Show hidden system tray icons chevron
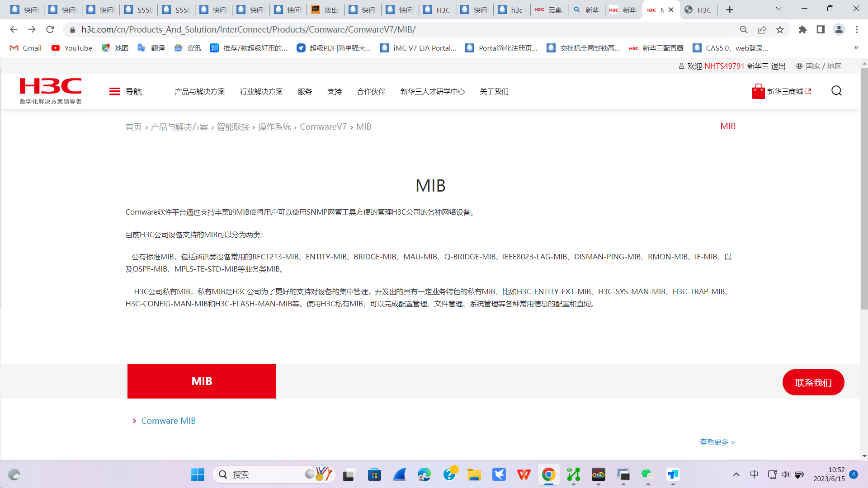Image resolution: width=868 pixels, height=488 pixels. click(736, 474)
